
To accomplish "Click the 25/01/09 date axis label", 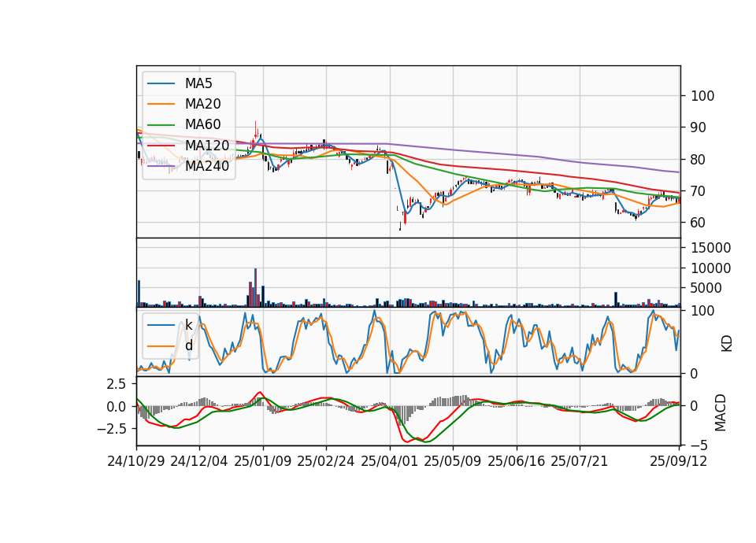I will 263,461.
